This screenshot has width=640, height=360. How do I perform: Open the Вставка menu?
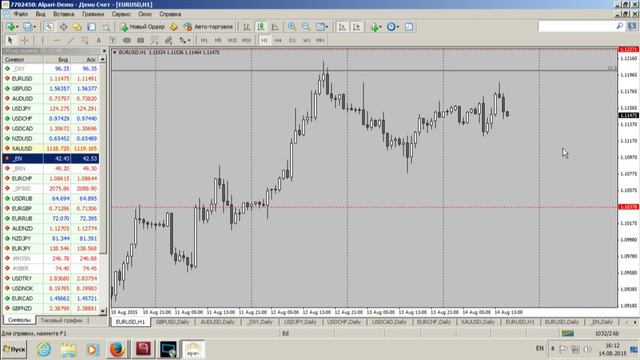(x=64, y=14)
